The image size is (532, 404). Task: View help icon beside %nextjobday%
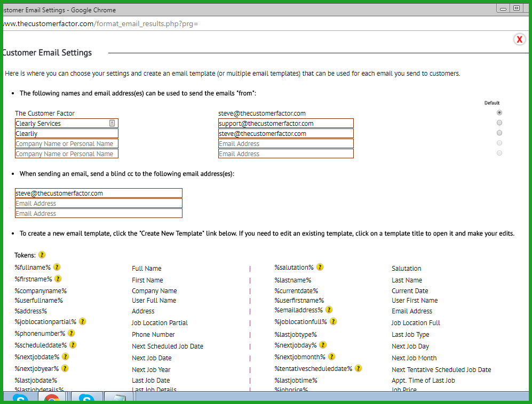pos(323,345)
